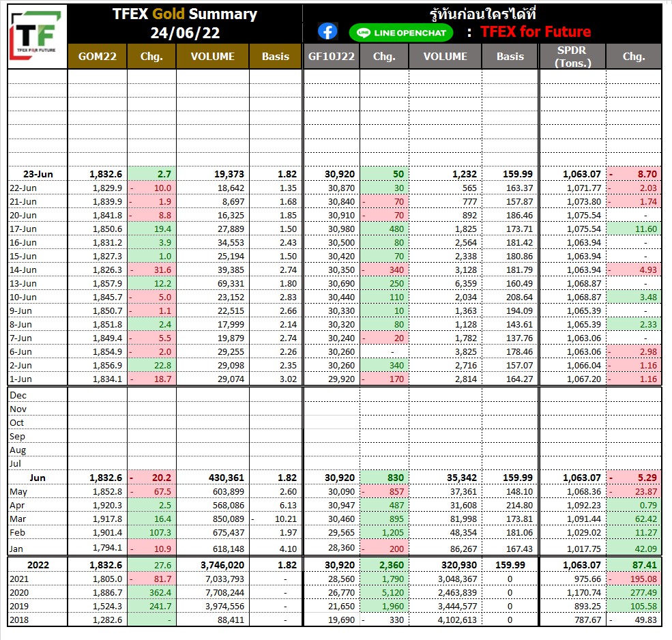Click the red 'TFEX for Future' title text
Image resolution: width=672 pixels, height=640 pixels.
pyautogui.click(x=536, y=31)
